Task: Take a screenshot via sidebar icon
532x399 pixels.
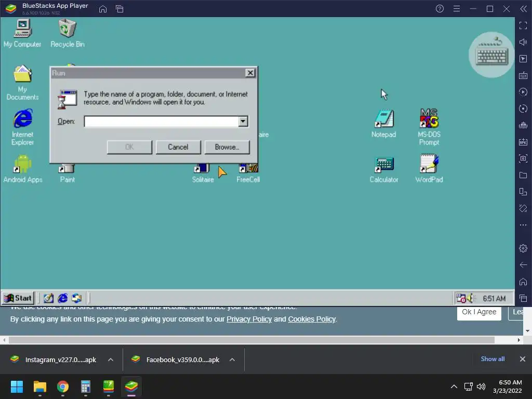Action: (523, 158)
